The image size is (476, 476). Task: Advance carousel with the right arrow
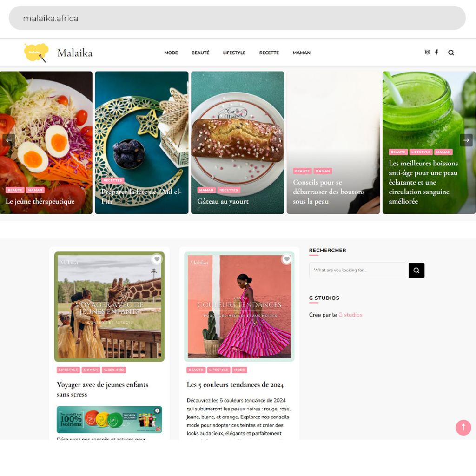point(466,140)
